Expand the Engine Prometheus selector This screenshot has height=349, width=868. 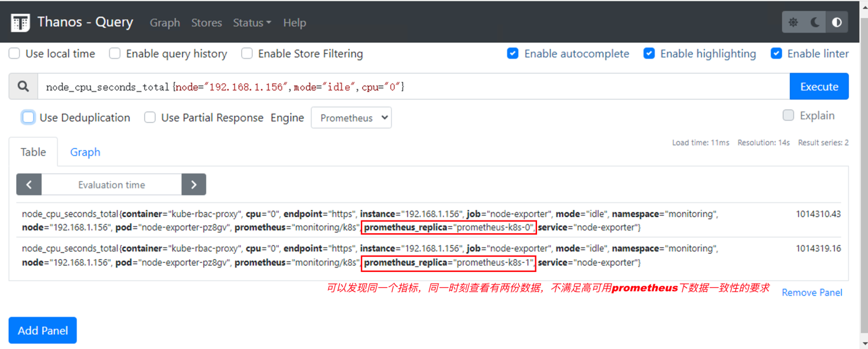351,118
